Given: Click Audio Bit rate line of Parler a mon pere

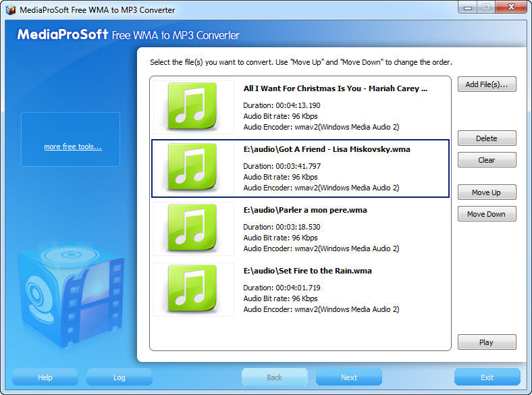Looking at the screenshot, I should 280,238.
